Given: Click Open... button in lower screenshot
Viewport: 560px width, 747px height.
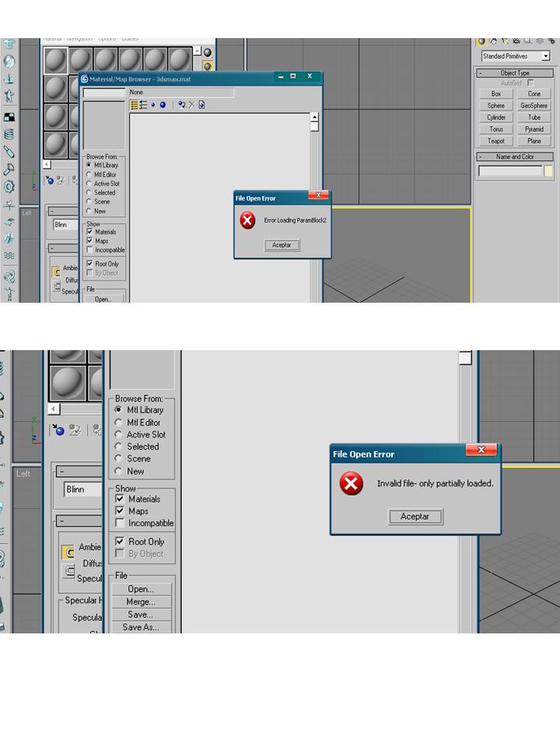Looking at the screenshot, I should click(x=141, y=589).
